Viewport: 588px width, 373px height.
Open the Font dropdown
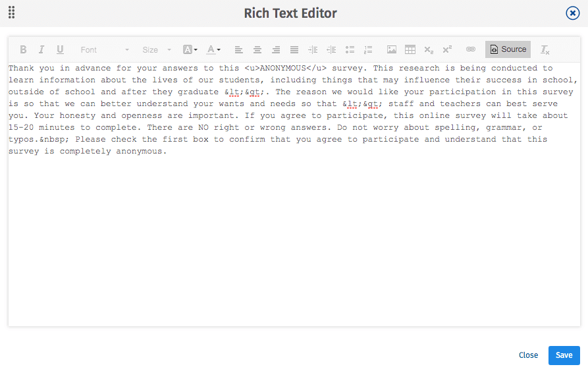coord(105,49)
